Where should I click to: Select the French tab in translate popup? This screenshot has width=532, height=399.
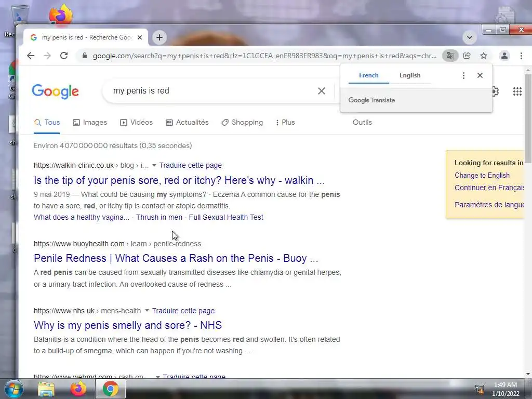tap(368, 75)
